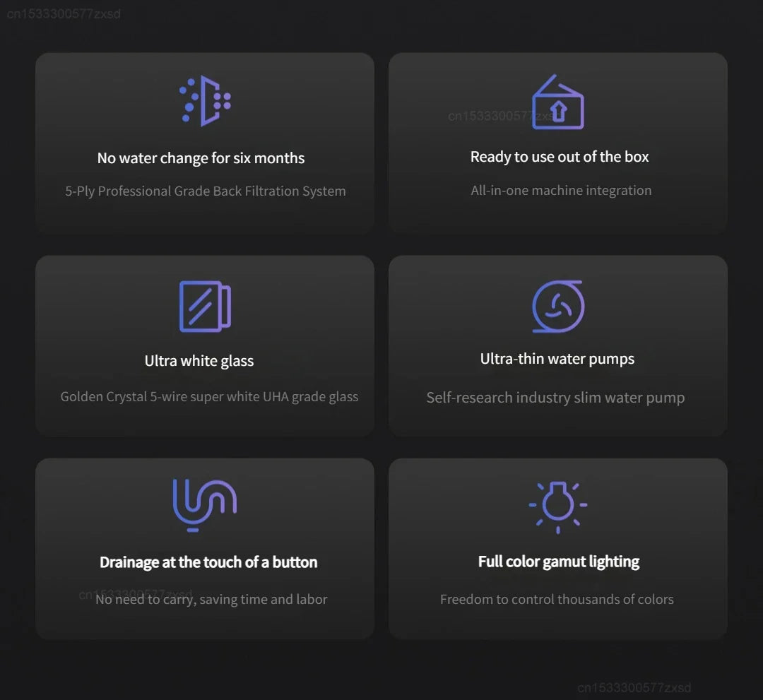Click the filtration system icon

(205, 102)
